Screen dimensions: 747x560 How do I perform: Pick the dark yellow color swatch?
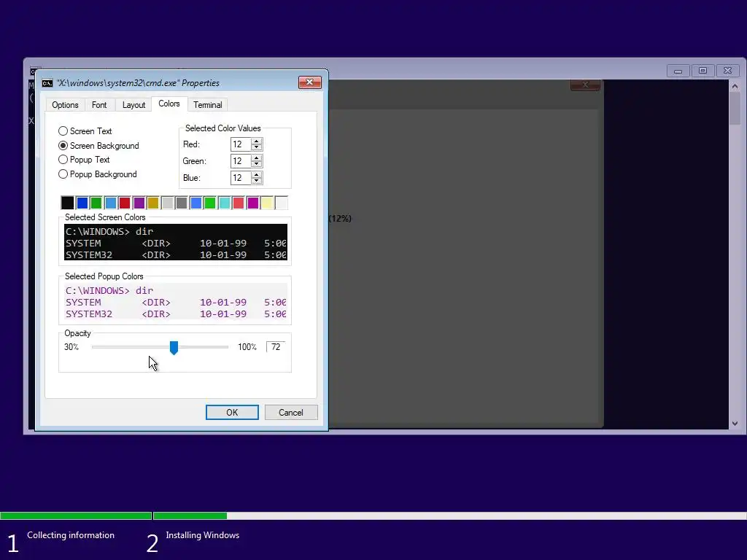pos(153,203)
